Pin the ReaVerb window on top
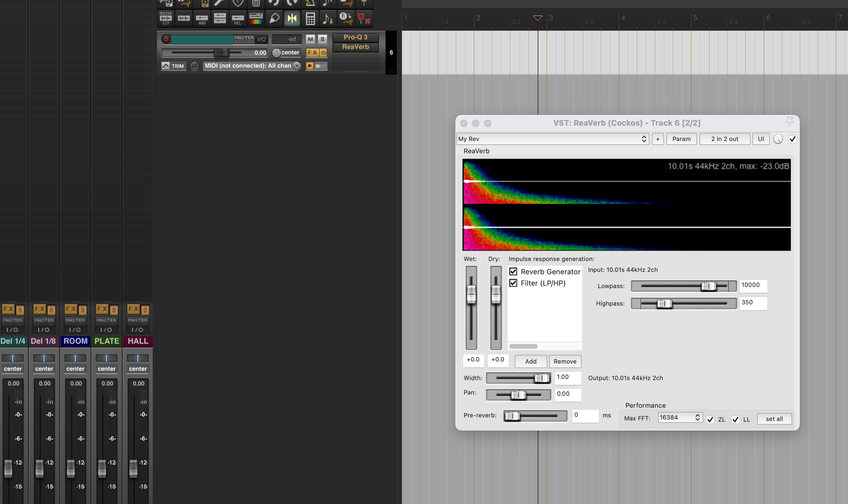The height and width of the screenshot is (504, 848). (790, 121)
